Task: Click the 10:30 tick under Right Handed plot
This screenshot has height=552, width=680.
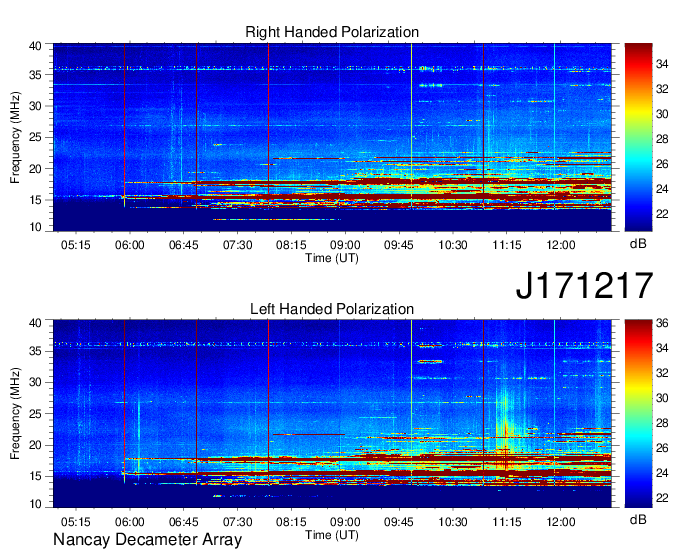Action: (453, 245)
